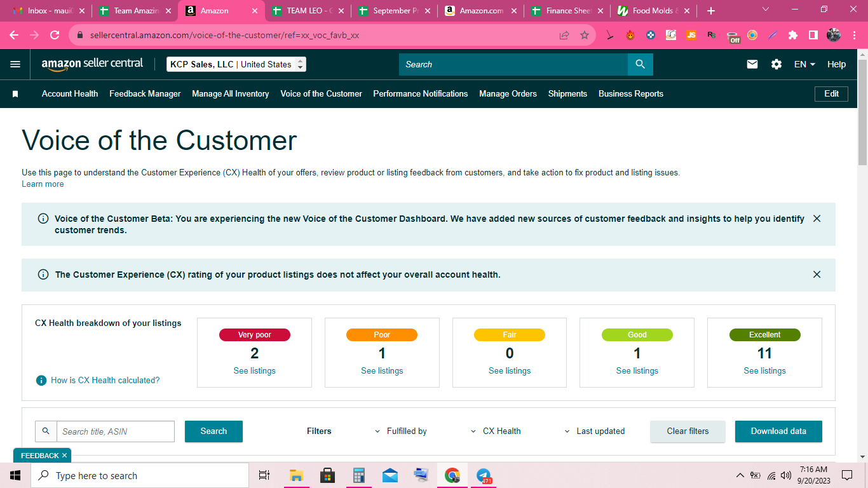Click the extension icon showing Off badge
868x488 pixels.
tap(733, 37)
